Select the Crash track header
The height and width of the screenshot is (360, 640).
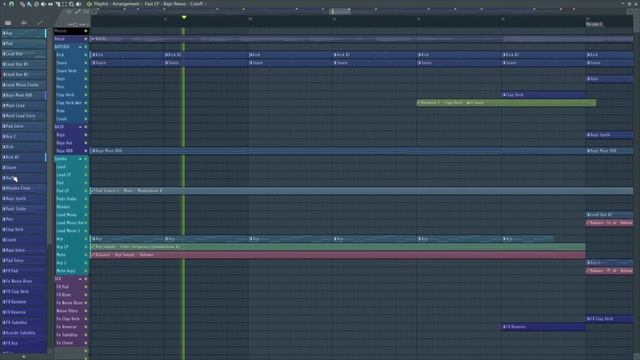[x=71, y=119]
